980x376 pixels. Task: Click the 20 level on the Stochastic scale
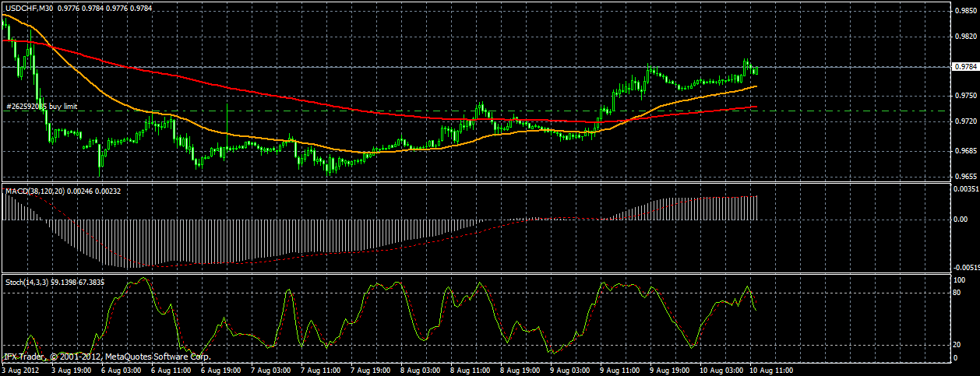click(958, 345)
